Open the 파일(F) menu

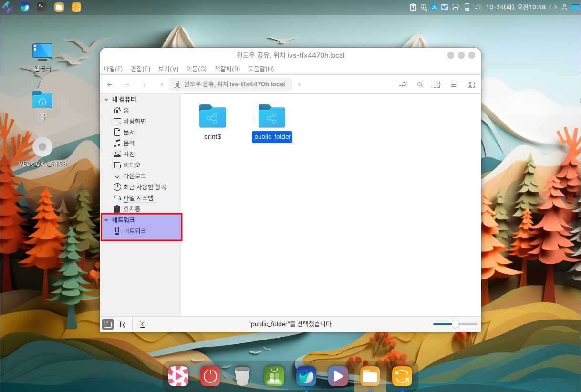[113, 69]
